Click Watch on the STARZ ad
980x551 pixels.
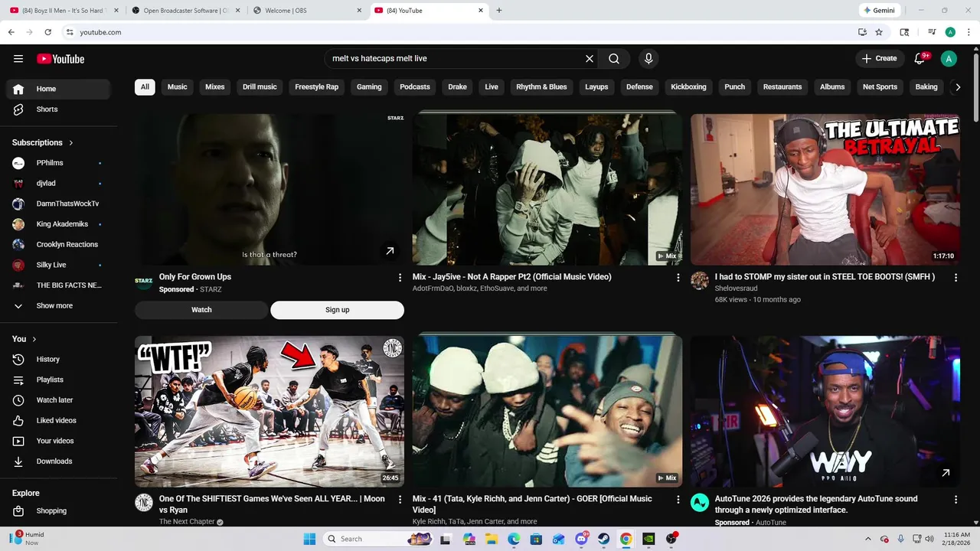tap(201, 310)
